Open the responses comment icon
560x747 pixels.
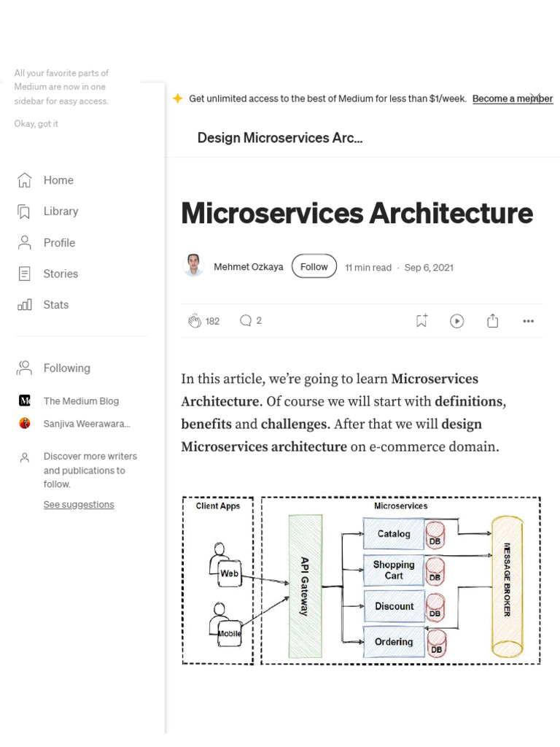tap(245, 321)
